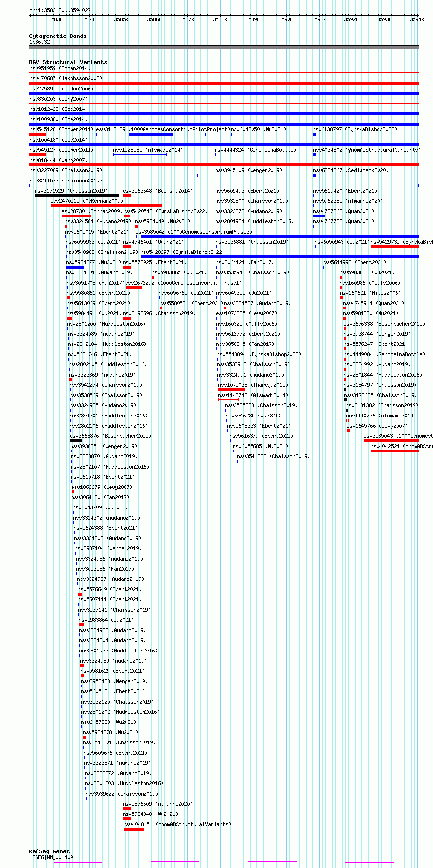Select the gray 1p36.32 cytogenetic band
Viewport: 433px width, 868px height.
click(x=224, y=47)
